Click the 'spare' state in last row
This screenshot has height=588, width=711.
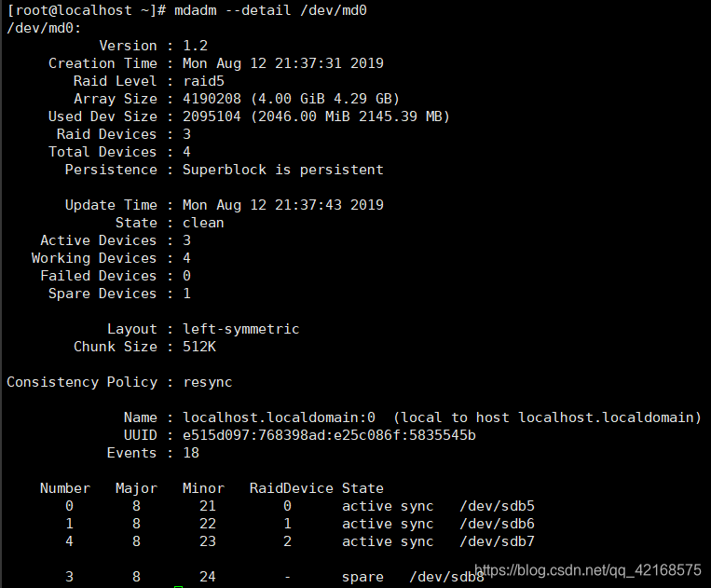click(362, 577)
